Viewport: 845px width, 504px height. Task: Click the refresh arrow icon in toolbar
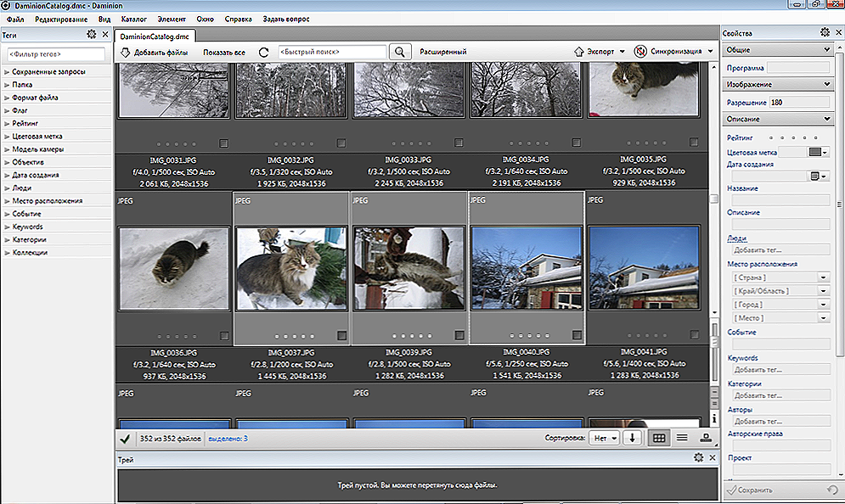tap(264, 53)
